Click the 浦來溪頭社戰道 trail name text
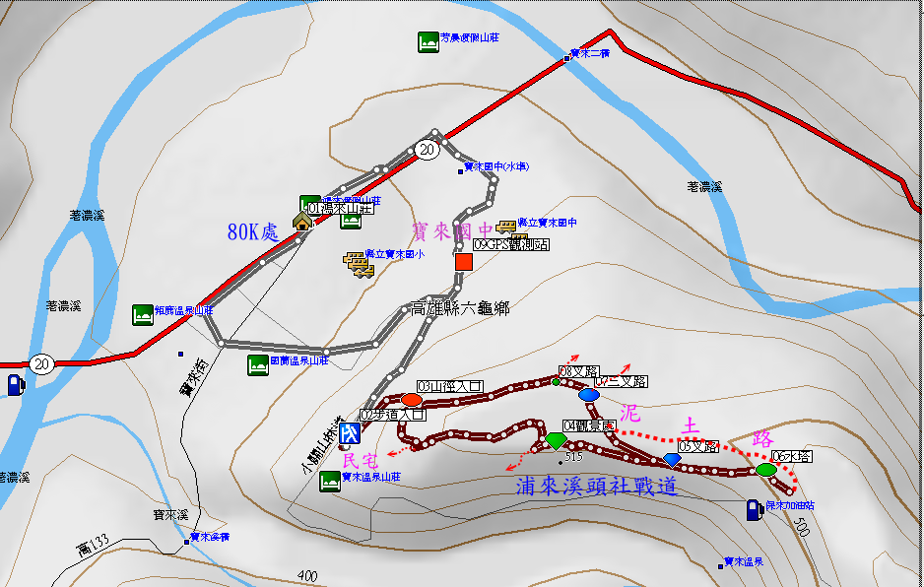This screenshot has height=587, width=924. [x=596, y=486]
